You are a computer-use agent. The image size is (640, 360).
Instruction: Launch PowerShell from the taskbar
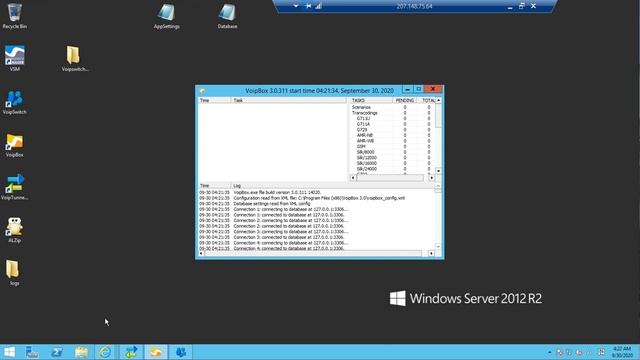[x=57, y=352]
